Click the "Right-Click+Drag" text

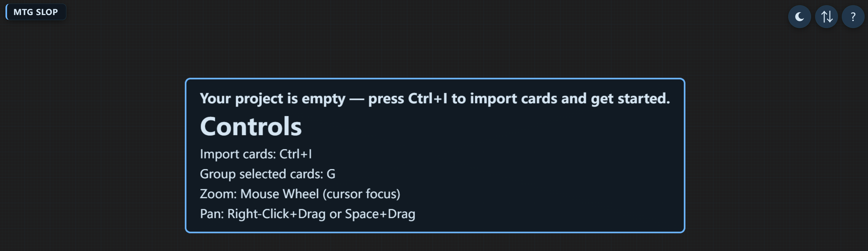point(276,214)
